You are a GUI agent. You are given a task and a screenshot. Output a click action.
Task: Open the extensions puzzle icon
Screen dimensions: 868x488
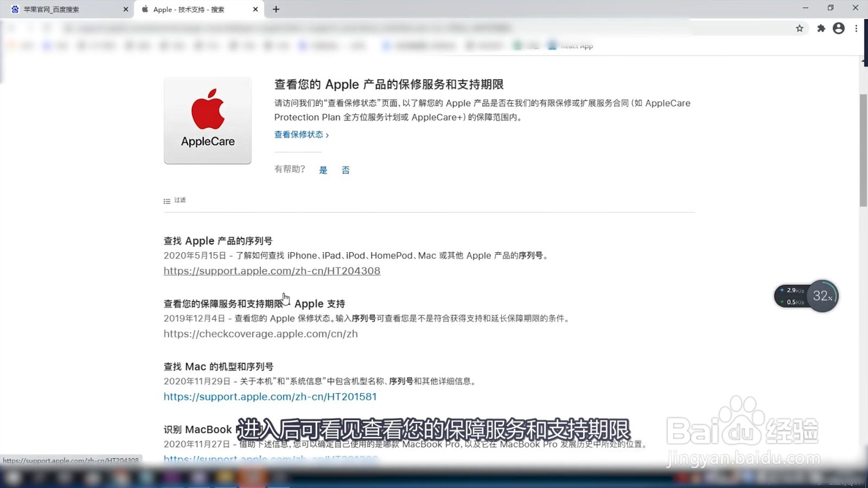821,28
